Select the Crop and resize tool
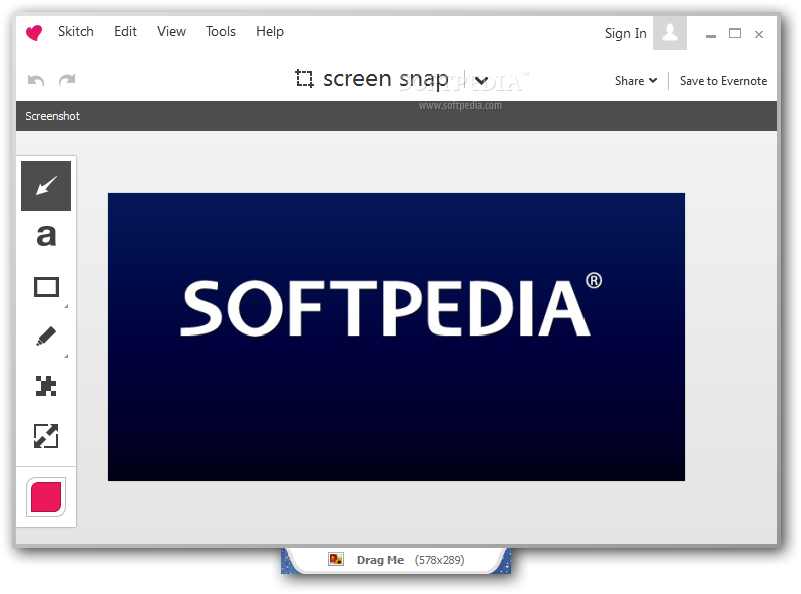Viewport: 801px width, 594px height. pyautogui.click(x=46, y=436)
